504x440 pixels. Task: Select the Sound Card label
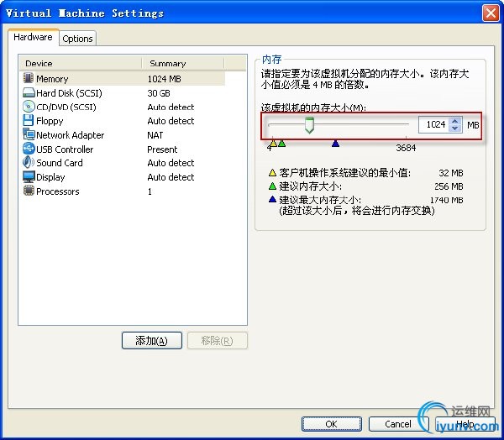click(x=60, y=163)
